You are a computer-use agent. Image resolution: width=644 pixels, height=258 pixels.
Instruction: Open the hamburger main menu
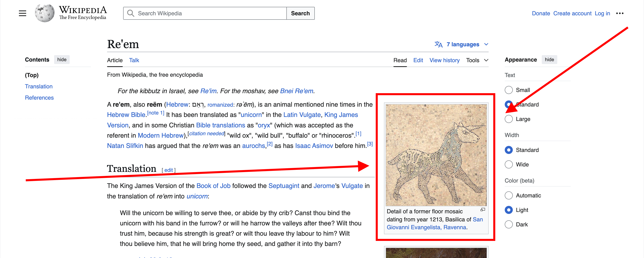23,13
